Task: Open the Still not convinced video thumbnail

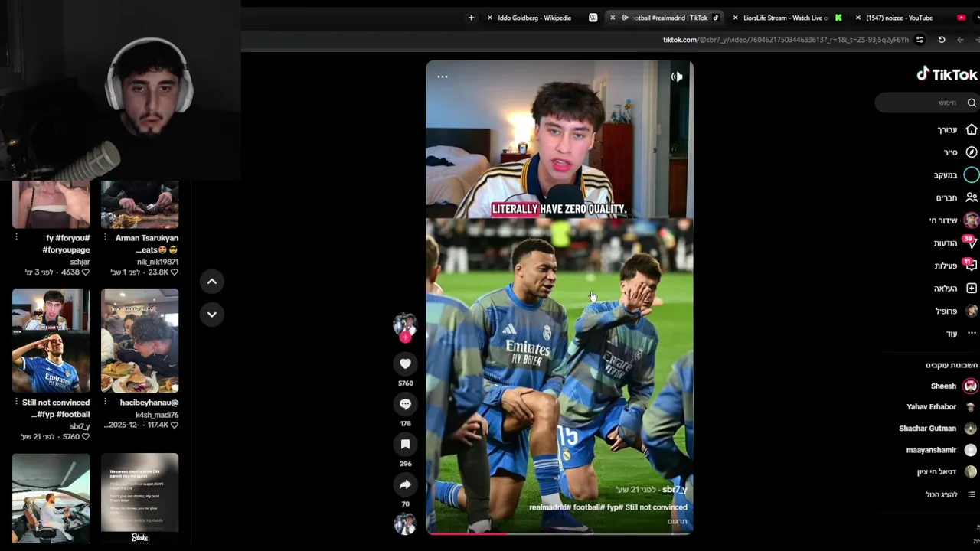Action: 51,341
